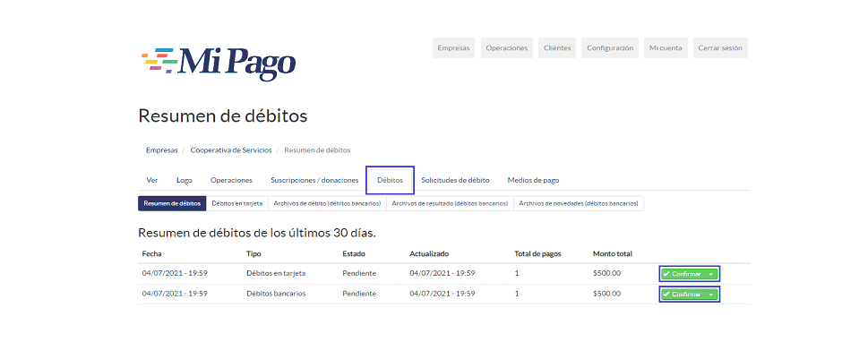Viewport: 868px width, 359px height.
Task: Confirm the Débitos bancarios row
Action: [x=683, y=295]
